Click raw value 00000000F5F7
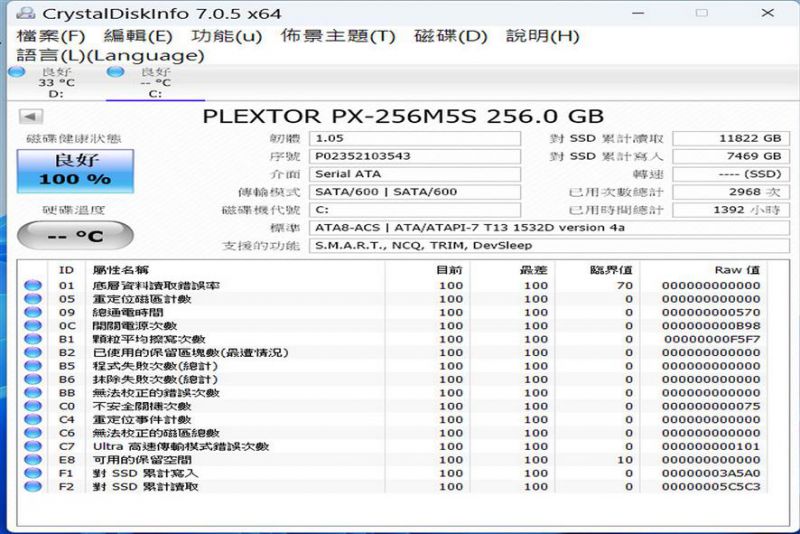Screen dimensions: 800x534 pyautogui.click(x=712, y=339)
